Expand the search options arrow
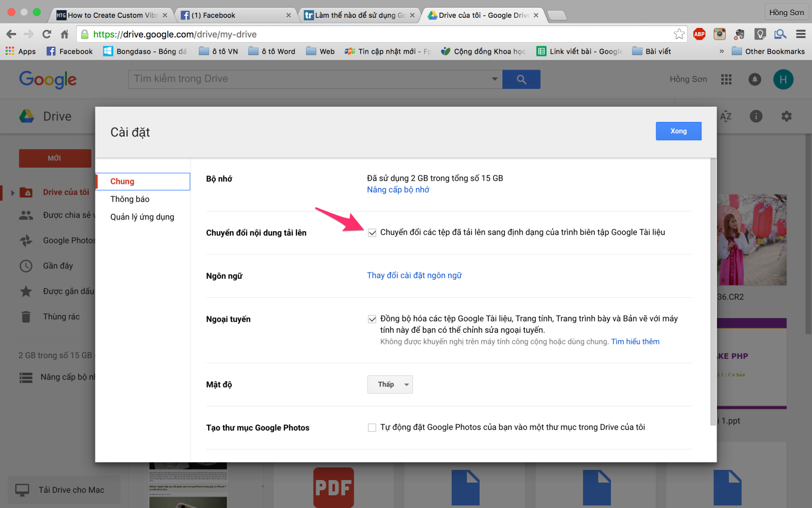This screenshot has height=508, width=812. click(x=494, y=79)
